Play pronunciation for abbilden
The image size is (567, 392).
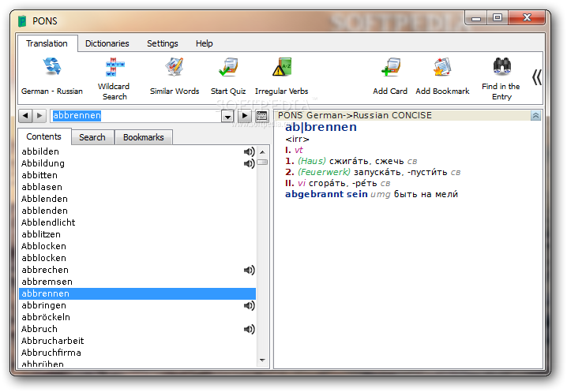pyautogui.click(x=249, y=151)
